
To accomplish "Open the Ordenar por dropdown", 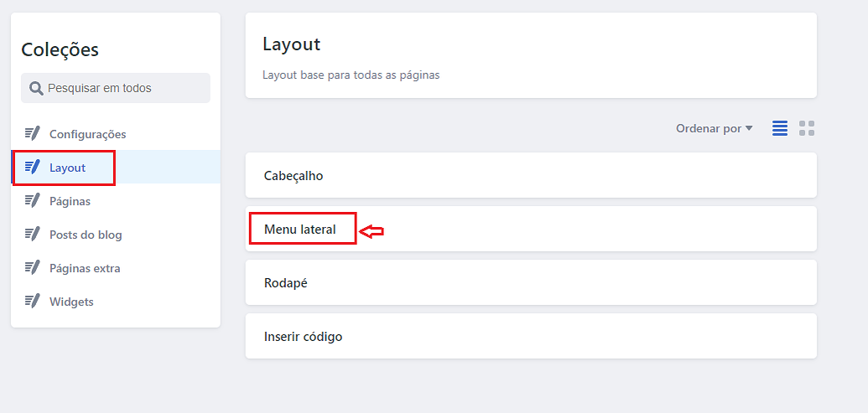I will (x=714, y=128).
